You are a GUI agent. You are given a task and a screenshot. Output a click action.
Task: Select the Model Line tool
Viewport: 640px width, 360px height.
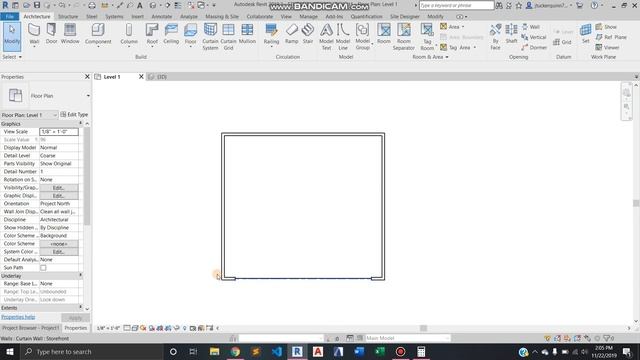[343, 36]
